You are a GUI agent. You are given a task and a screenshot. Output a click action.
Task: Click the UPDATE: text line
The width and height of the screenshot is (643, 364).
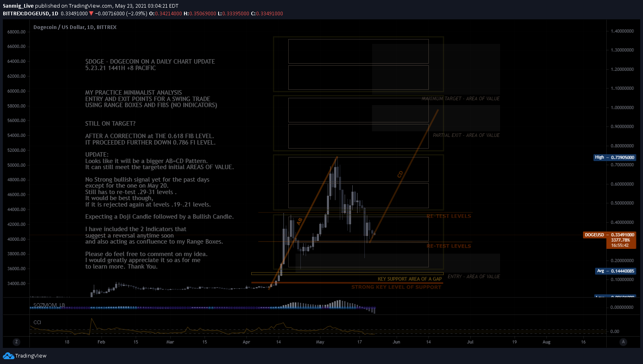pyautogui.click(x=97, y=155)
